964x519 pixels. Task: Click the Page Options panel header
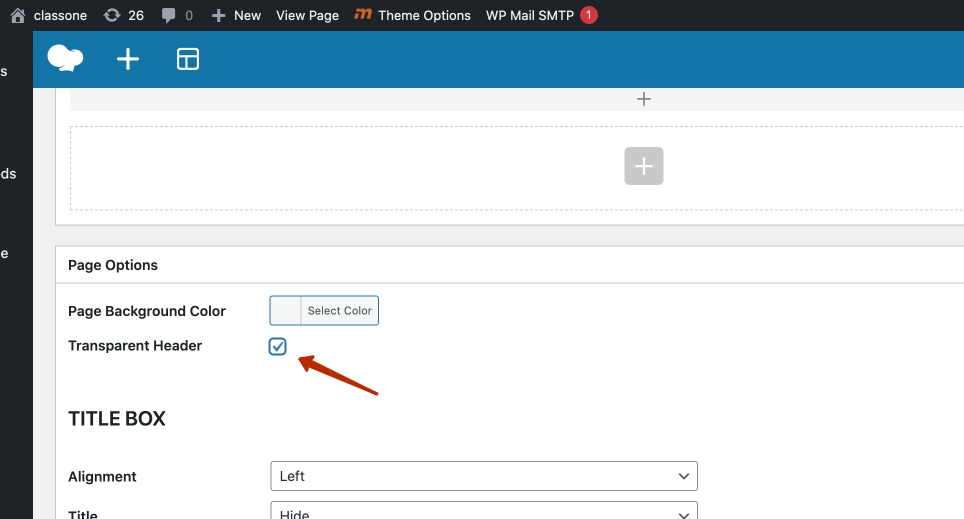(x=113, y=265)
